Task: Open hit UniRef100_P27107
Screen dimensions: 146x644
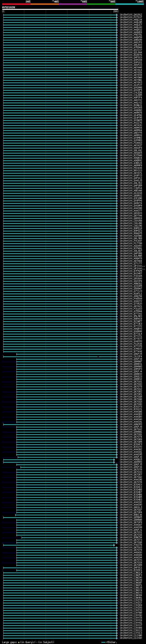Action: tap(131, 17)
